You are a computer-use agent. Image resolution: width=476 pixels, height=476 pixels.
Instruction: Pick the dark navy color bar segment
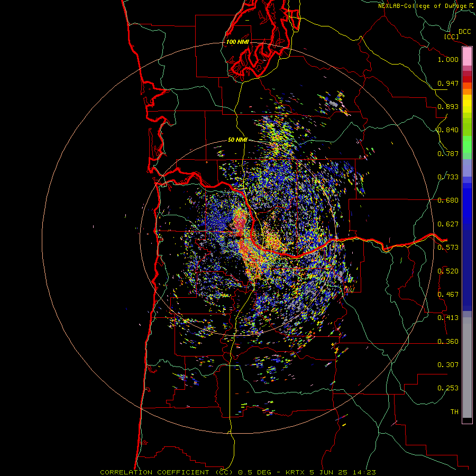point(467,270)
